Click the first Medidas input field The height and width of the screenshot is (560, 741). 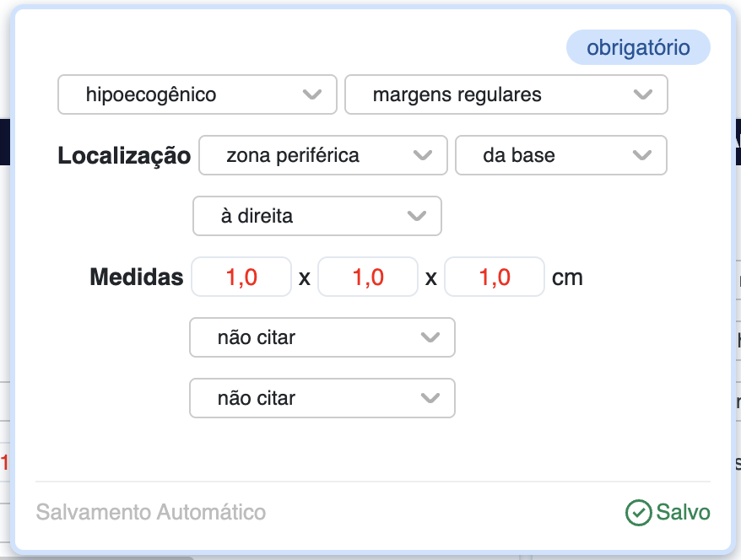tap(241, 277)
